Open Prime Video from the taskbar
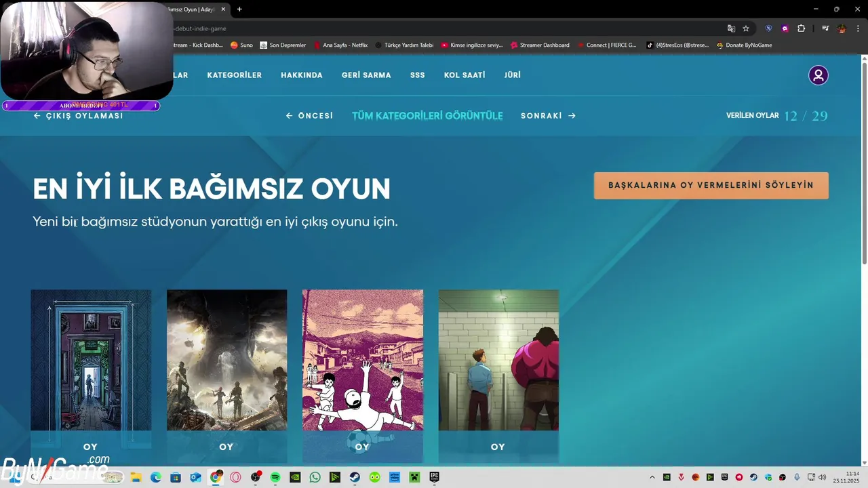Screen dimensions: 868x488 click(x=395, y=477)
